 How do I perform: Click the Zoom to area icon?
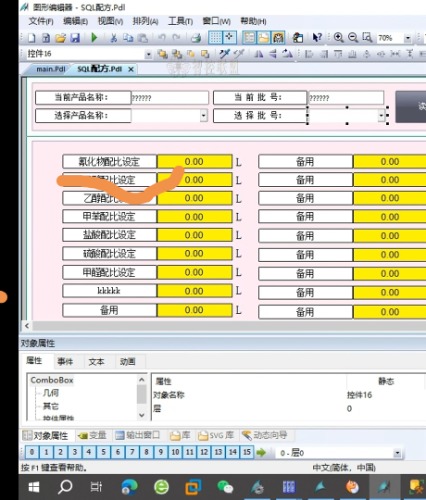pos(367,37)
